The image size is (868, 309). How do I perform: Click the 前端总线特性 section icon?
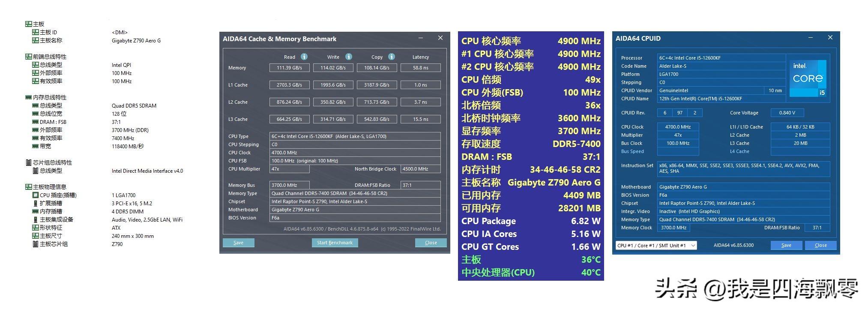point(28,57)
